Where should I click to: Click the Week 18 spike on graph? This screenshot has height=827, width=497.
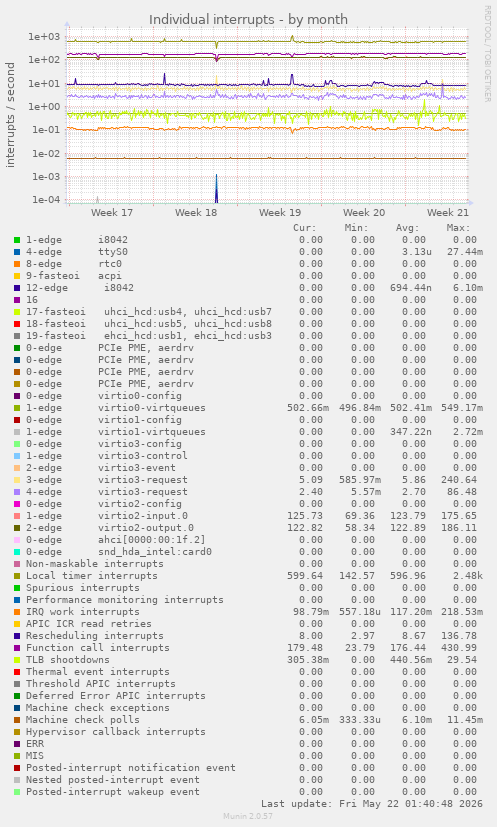coord(216,189)
